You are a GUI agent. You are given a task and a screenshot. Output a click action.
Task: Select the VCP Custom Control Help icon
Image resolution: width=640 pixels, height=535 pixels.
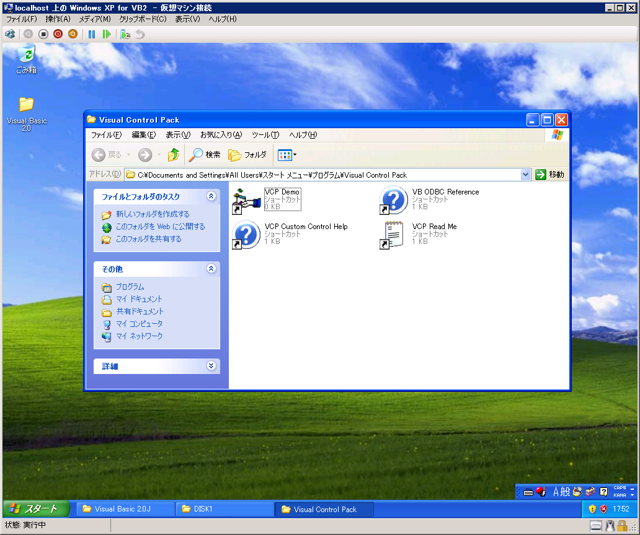pos(246,235)
